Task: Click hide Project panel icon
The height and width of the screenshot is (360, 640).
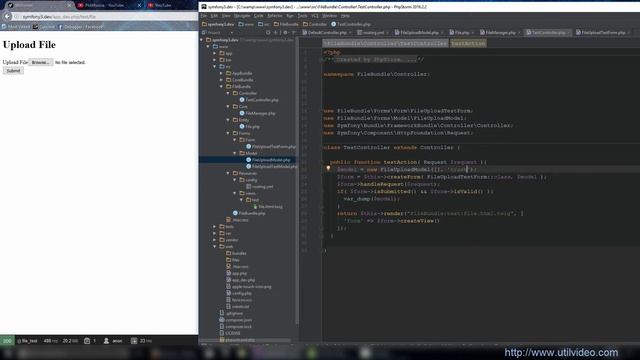Action: click(x=293, y=32)
